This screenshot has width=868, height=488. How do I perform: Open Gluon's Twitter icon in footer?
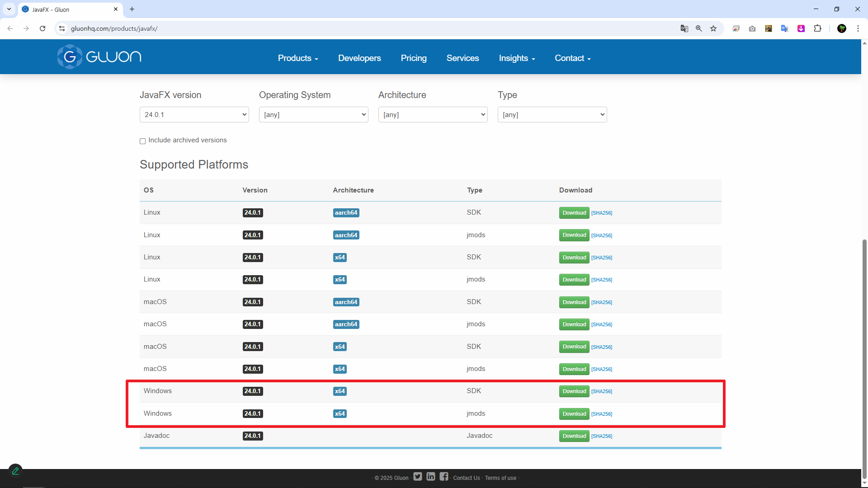(418, 477)
